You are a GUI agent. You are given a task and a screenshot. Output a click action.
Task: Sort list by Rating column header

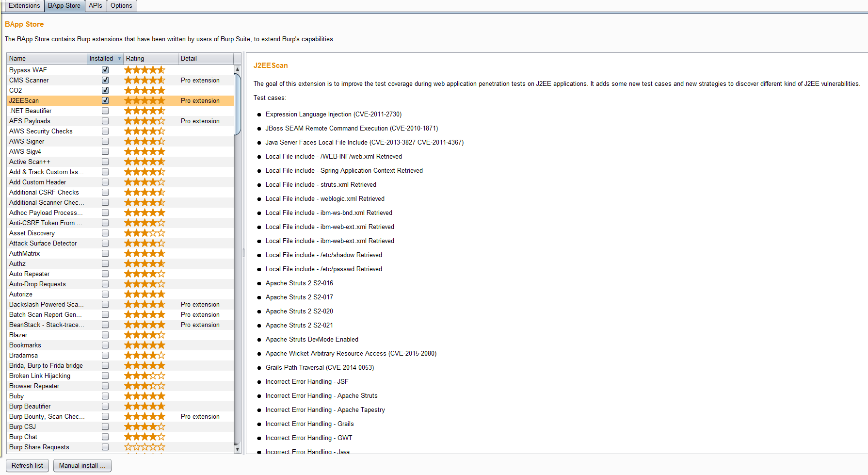[x=151, y=58]
